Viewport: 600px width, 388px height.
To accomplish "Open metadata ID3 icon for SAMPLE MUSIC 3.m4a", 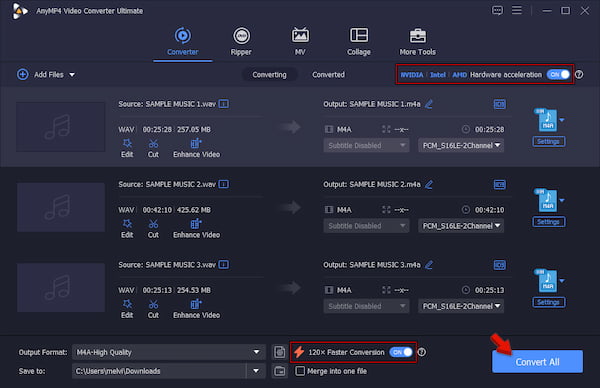I will (499, 265).
